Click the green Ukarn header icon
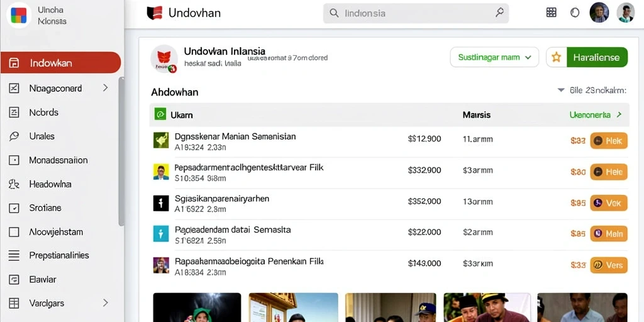This screenshot has width=644, height=322. [160, 114]
